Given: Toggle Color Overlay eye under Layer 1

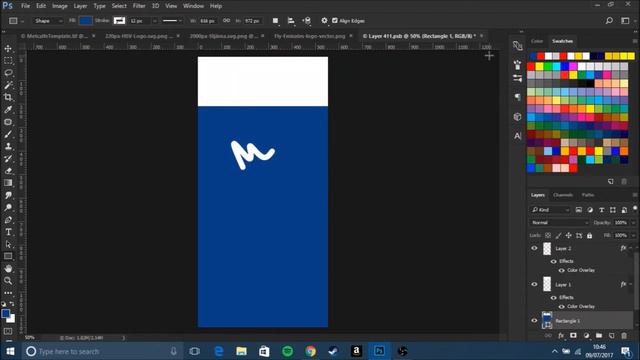Looking at the screenshot, I should click(x=562, y=307).
